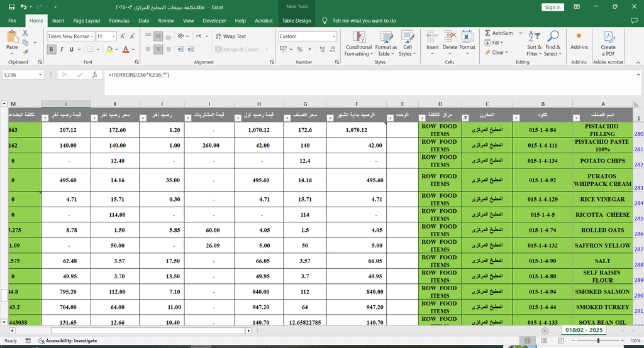Screen dimensions: 644x348
Task: Click Format as Table button
Action: (386, 43)
